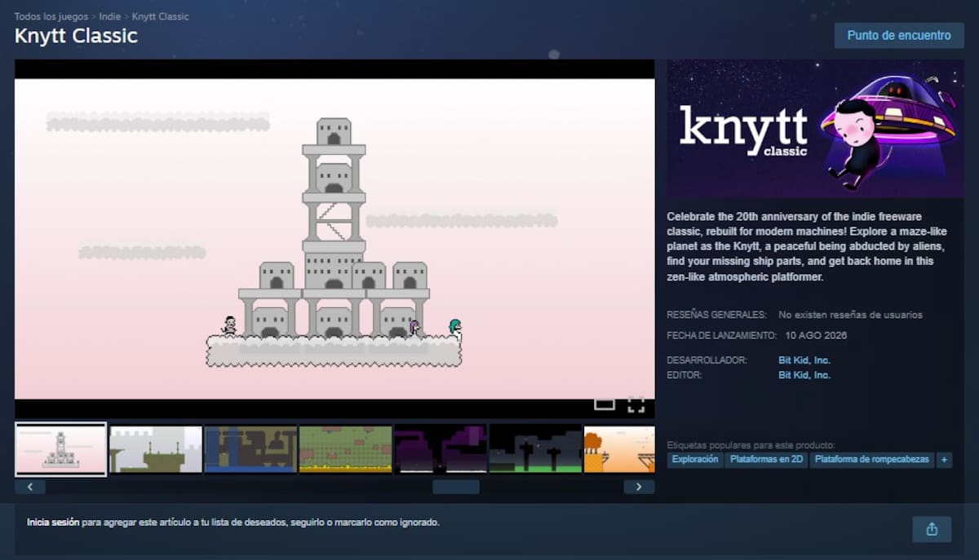979x560 pixels.
Task: Click Inicia sesión link
Action: coord(53,523)
